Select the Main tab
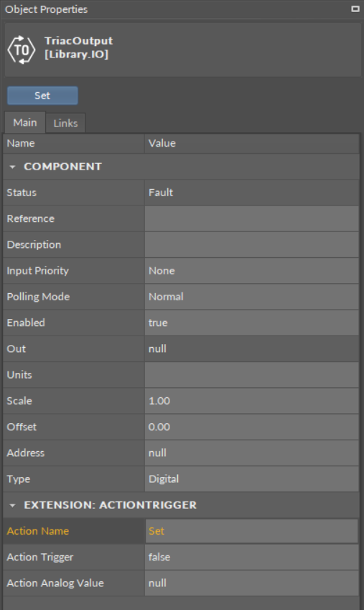 click(x=25, y=123)
